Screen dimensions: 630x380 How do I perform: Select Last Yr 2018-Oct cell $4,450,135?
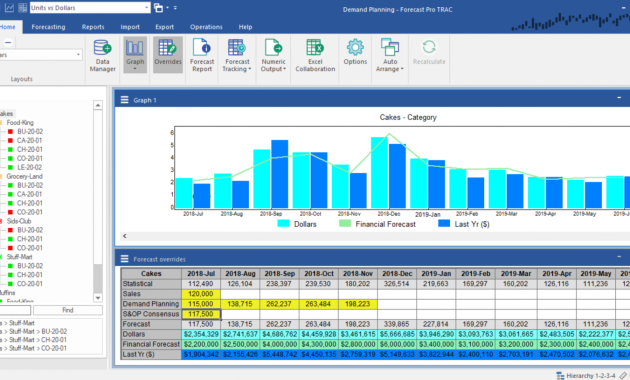319,354
